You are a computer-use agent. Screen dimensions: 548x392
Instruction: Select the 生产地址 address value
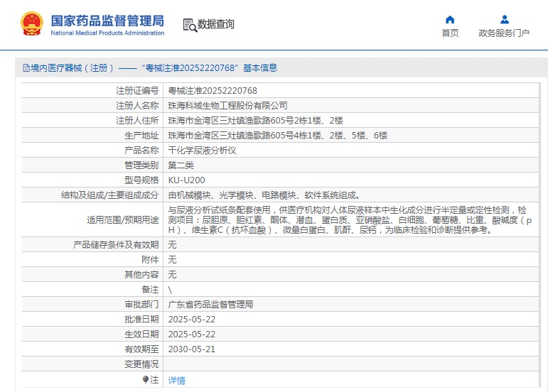278,136
